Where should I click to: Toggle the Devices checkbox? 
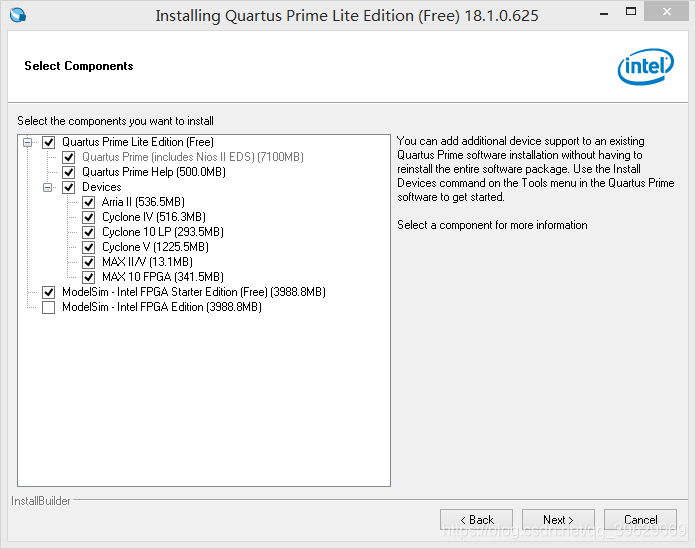pos(68,188)
